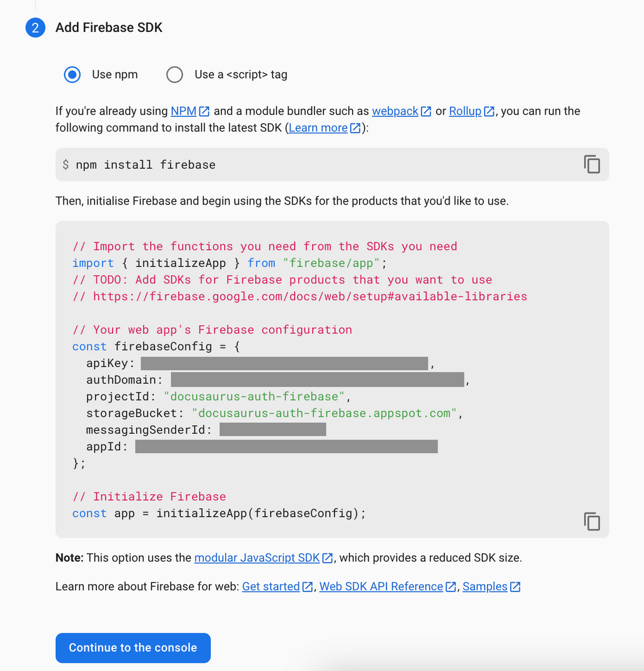Open Web SDK API Reference link

(381, 587)
